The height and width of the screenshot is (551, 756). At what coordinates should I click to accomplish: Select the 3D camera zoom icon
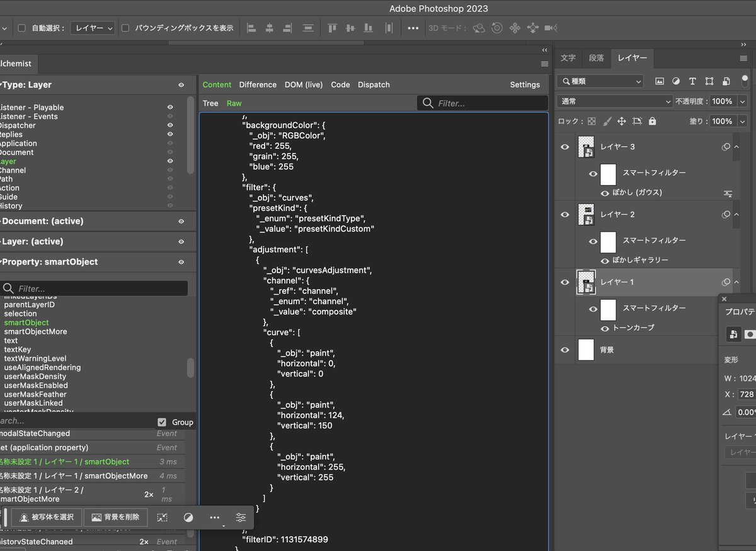tap(551, 28)
